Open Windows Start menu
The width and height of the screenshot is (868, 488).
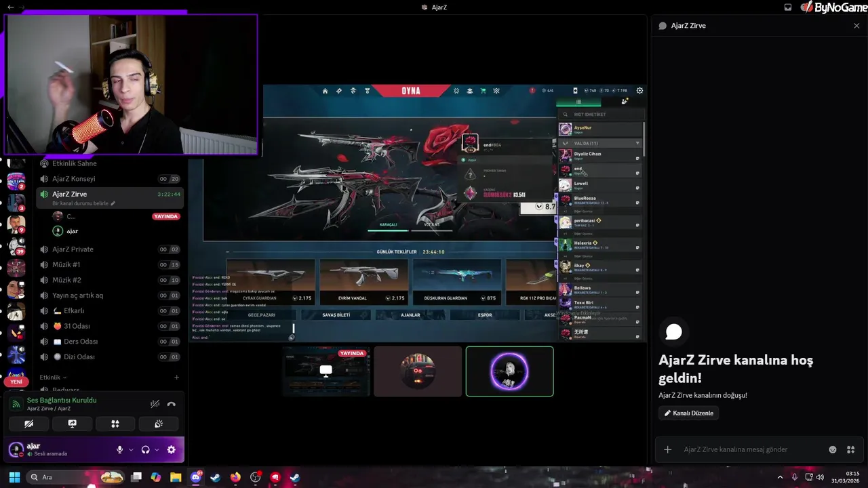14,477
